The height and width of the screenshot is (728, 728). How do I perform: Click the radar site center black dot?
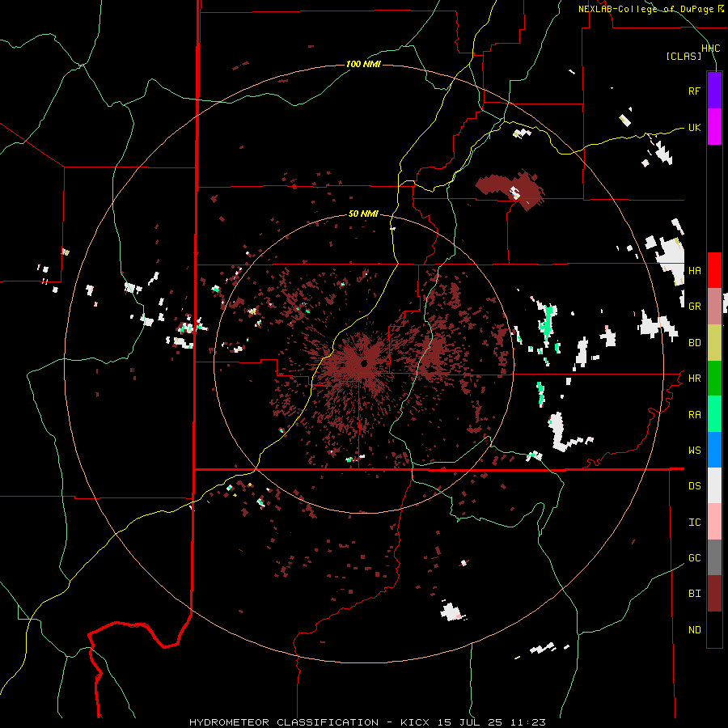[364, 363]
